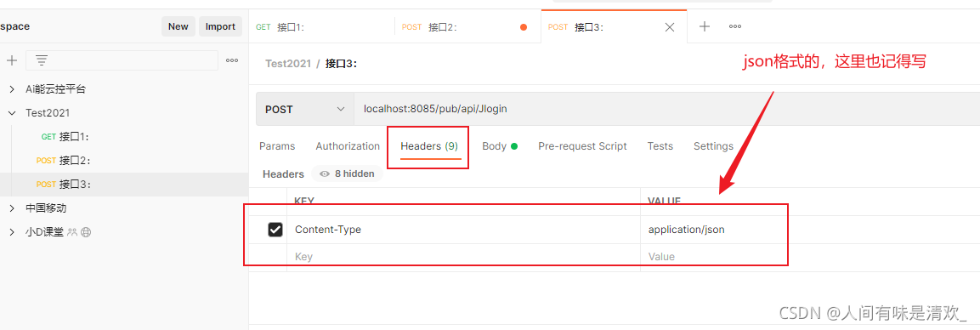Screen dimensions: 980x330
Task: Open the Authorization tab
Action: [x=348, y=146]
